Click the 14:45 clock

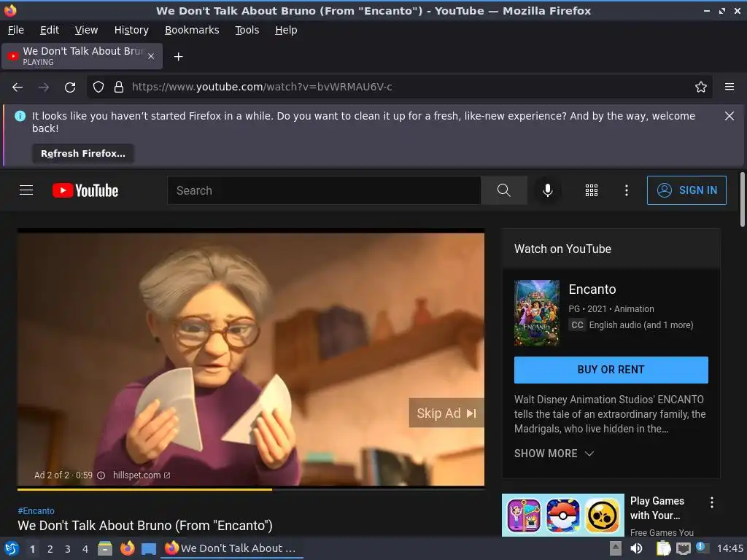pyautogui.click(x=729, y=548)
